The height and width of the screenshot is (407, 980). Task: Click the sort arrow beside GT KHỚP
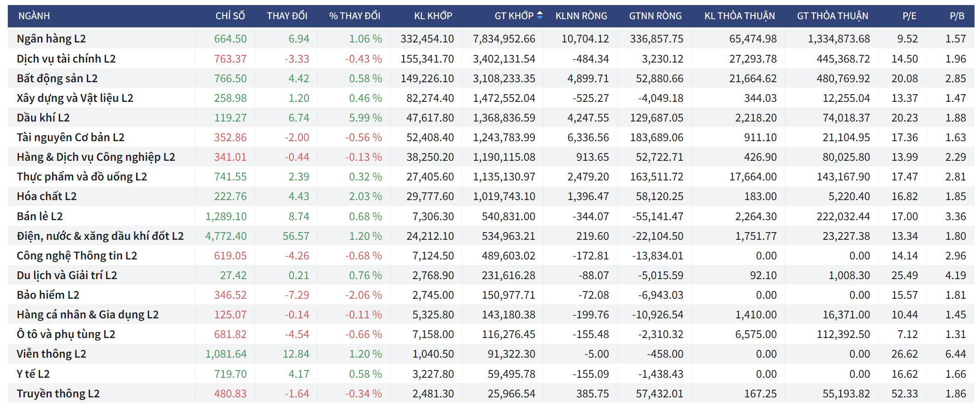[540, 16]
